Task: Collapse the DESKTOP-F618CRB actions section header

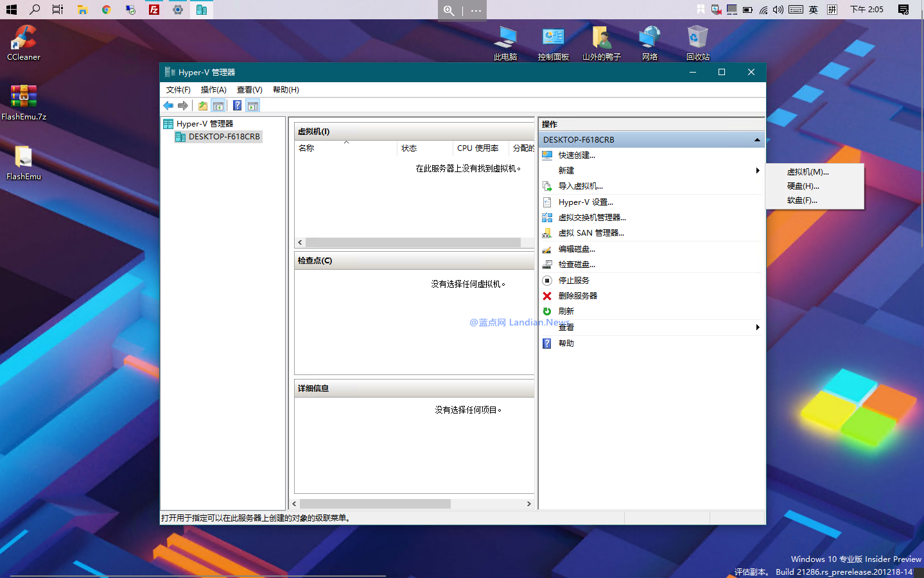Action: coord(757,139)
